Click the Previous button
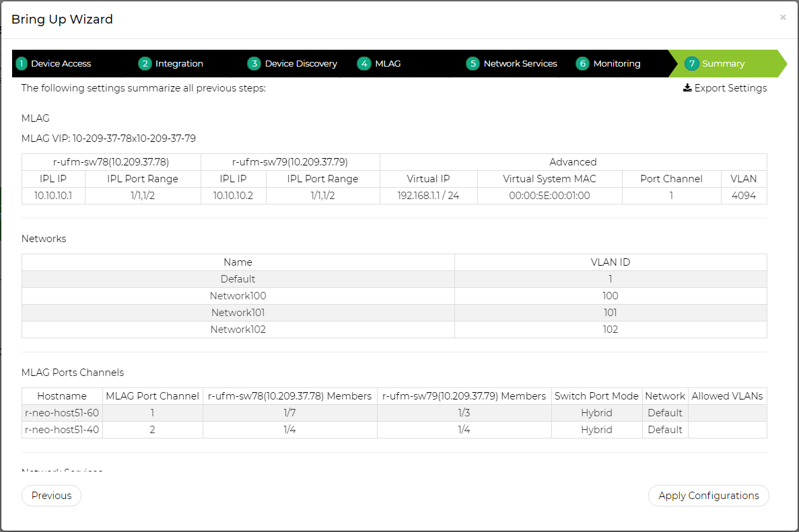Viewport: 799px width, 532px height. coord(51,496)
